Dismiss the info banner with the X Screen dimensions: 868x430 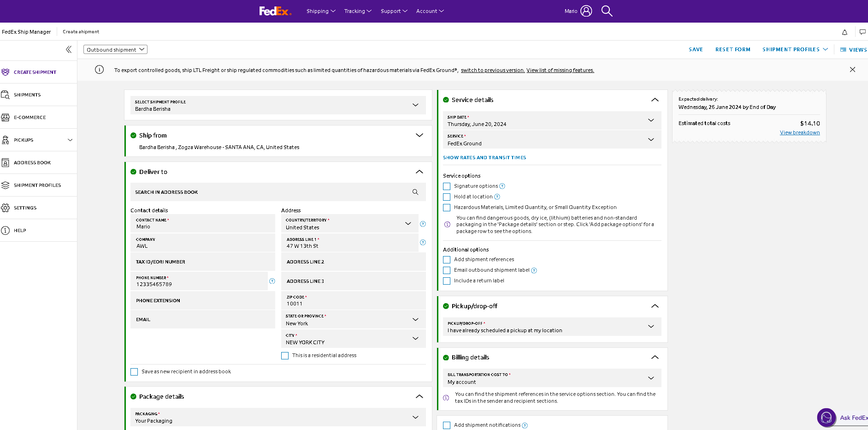852,70
